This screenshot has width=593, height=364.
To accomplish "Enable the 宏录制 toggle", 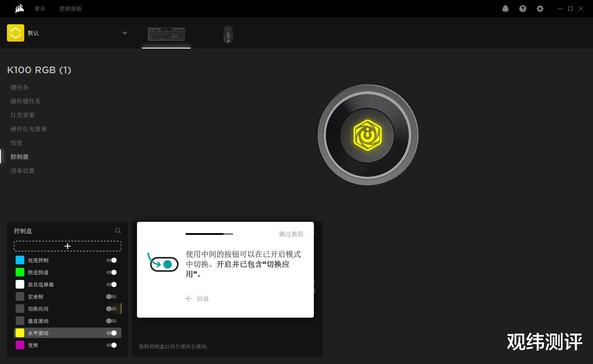I will click(x=111, y=296).
